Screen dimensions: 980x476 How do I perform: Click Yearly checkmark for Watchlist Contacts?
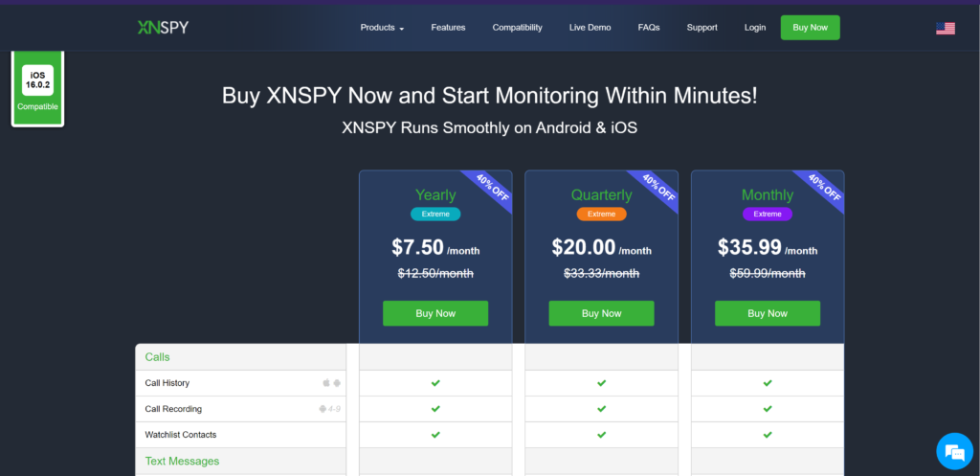click(435, 435)
